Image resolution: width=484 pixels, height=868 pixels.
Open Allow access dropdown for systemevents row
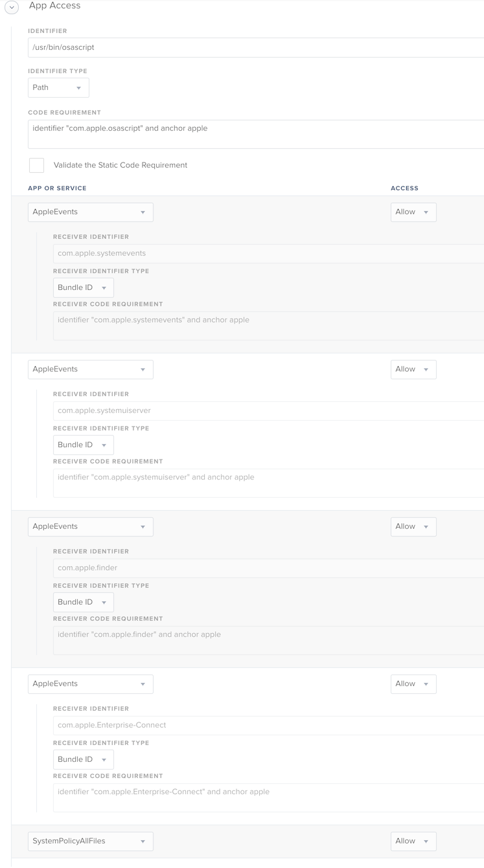413,212
